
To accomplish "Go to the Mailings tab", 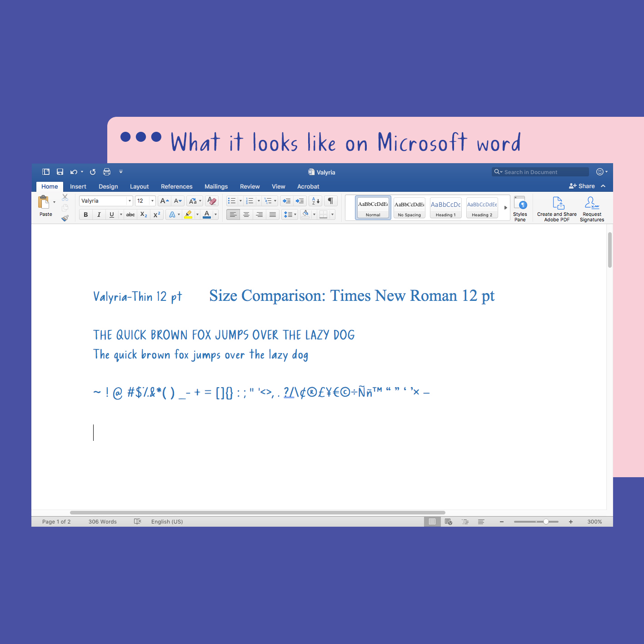I will tap(216, 186).
